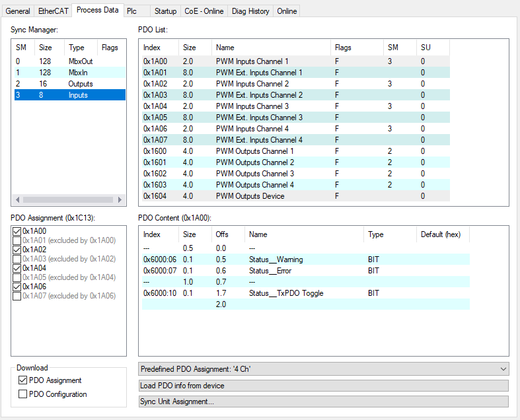Select PDO 0x1604 PWM Outputs Device

click(x=296, y=196)
